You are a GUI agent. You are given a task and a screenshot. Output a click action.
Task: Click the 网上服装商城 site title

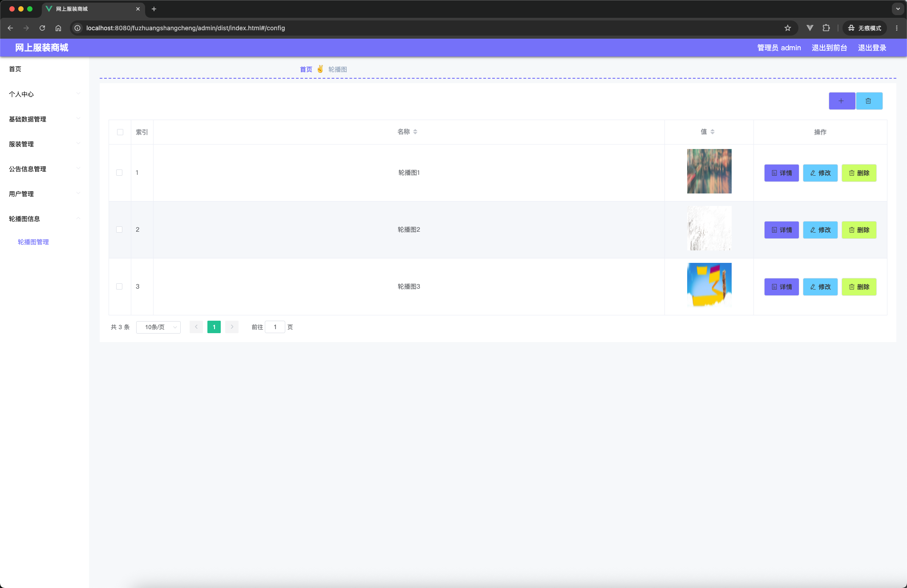42,48
